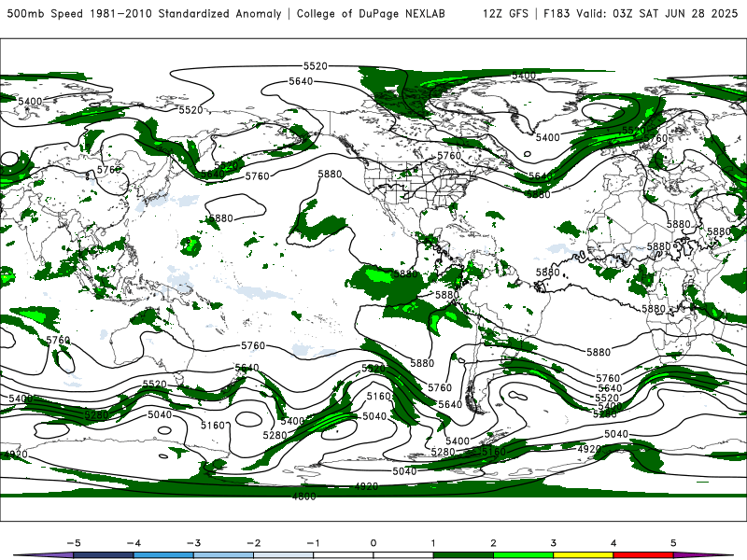Click the dark navy -5 to -4 colorbar segment
This screenshot has width=747, height=560.
[x=104, y=555]
